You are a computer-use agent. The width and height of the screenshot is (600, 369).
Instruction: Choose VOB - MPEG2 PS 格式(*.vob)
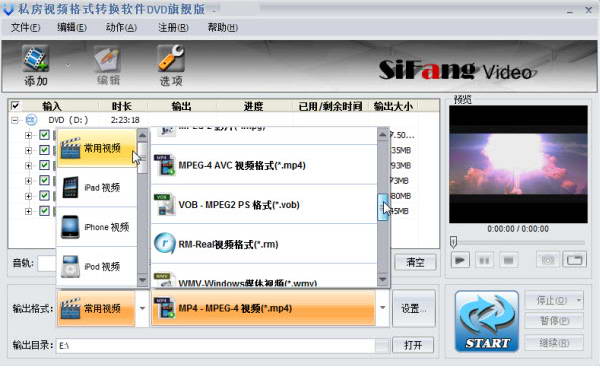pos(264,205)
